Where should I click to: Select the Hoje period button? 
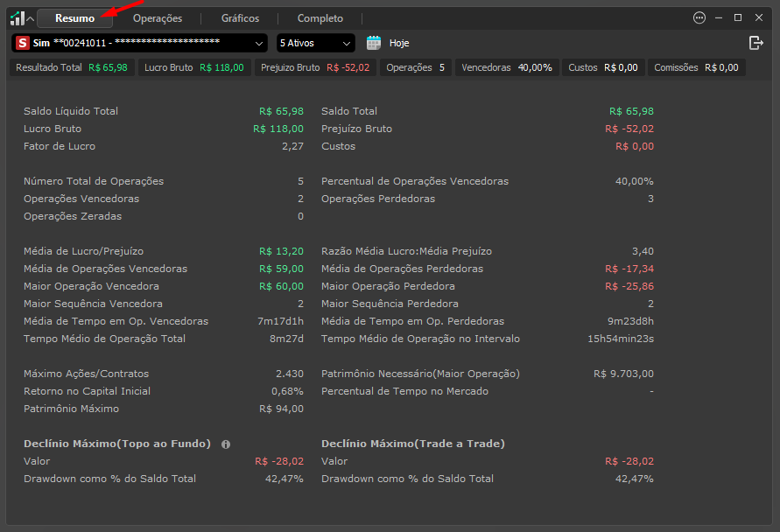[x=399, y=43]
